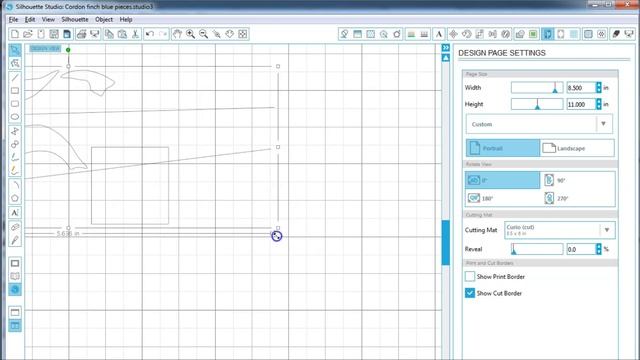Undo the last action with the Undo arrow
Image resolution: width=640 pixels, height=360 pixels.
click(x=150, y=34)
